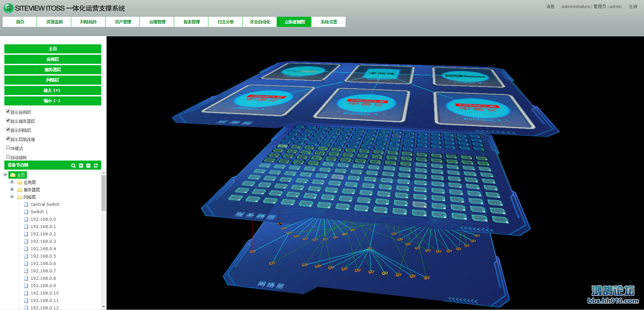
Task: Toggle 显示层级连接 checkbox
Action: pos(8,138)
